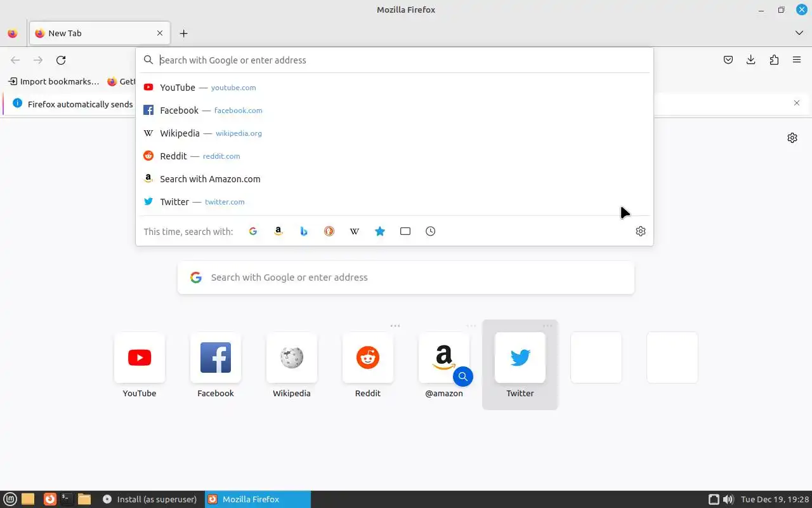Click the blue info icon in notification bar
This screenshot has width=812, height=508.
(17, 103)
